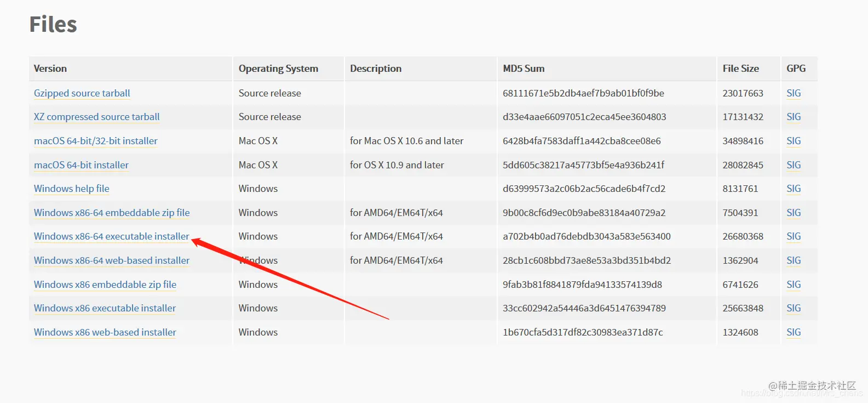Download Windows x86 executable installer
This screenshot has width=868, height=403.
pyautogui.click(x=105, y=308)
